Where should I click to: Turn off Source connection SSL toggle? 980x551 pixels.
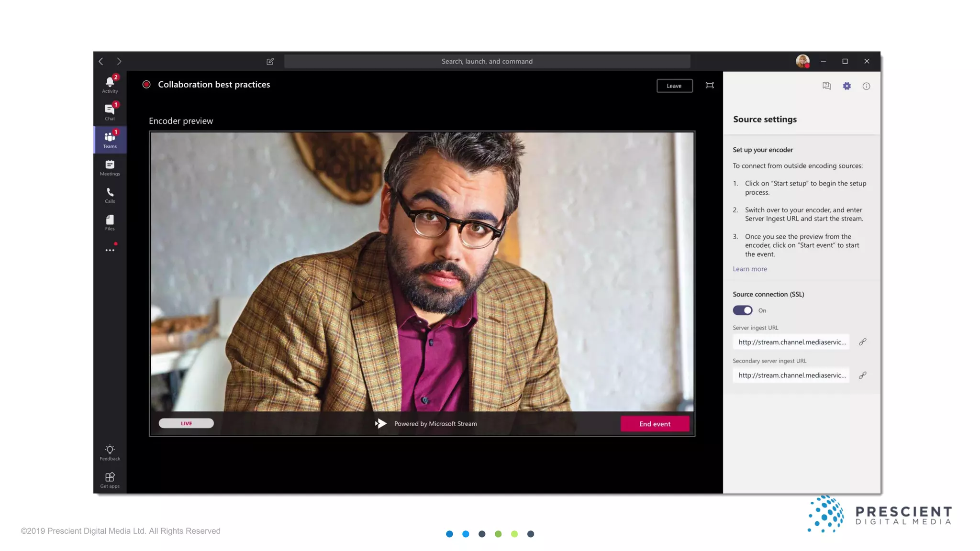click(x=743, y=310)
